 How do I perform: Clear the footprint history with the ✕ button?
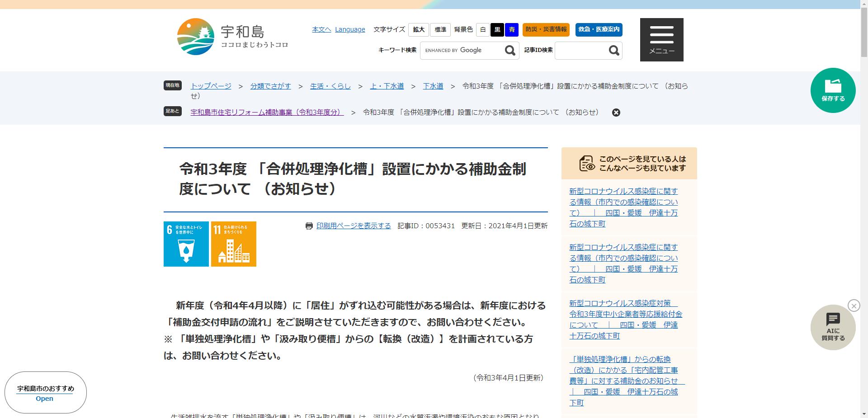click(x=616, y=113)
